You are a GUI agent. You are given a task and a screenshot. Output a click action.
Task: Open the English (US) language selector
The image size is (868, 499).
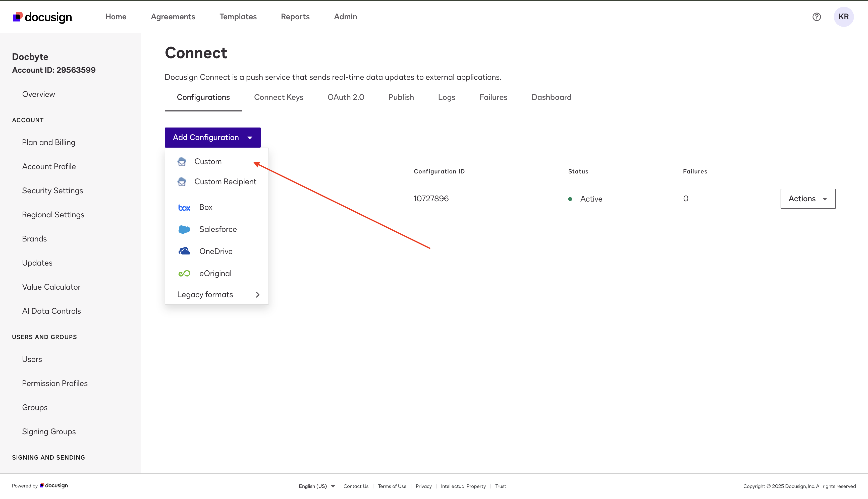click(316, 486)
